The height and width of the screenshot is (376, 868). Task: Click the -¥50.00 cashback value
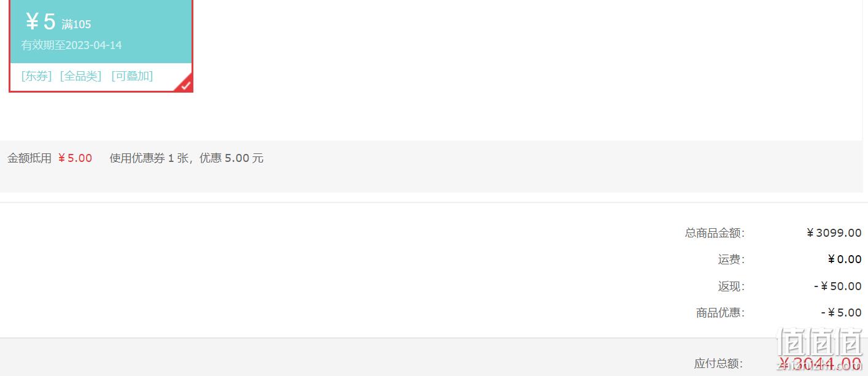[838, 286]
